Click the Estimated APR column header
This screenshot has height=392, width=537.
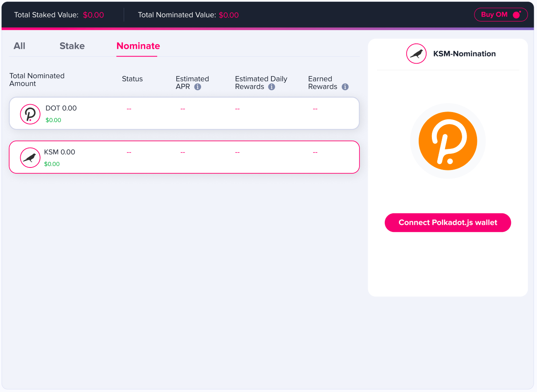click(x=192, y=83)
